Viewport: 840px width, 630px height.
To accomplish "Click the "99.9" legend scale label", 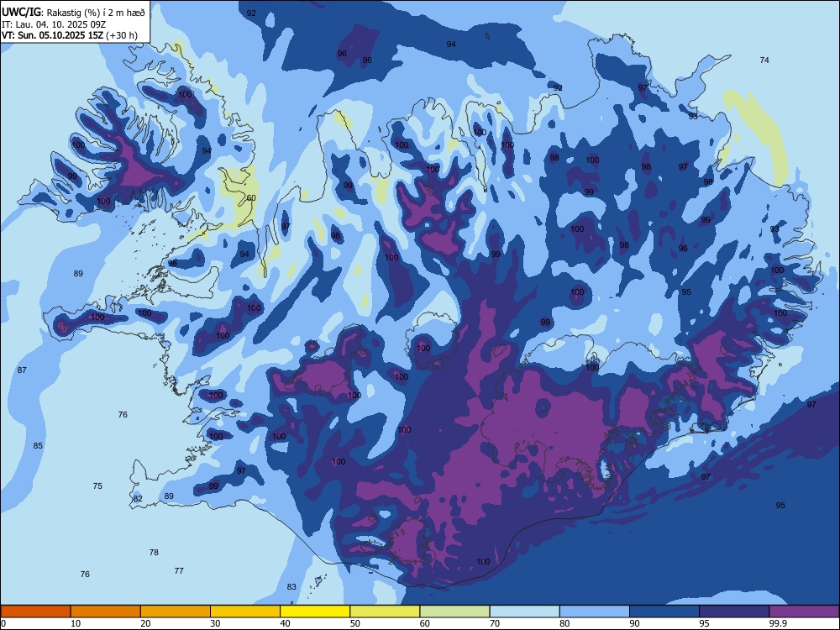I will click(x=778, y=623).
